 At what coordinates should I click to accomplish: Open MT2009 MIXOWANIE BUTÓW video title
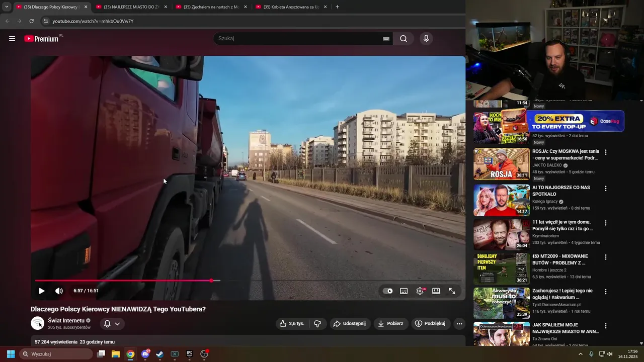point(561,259)
